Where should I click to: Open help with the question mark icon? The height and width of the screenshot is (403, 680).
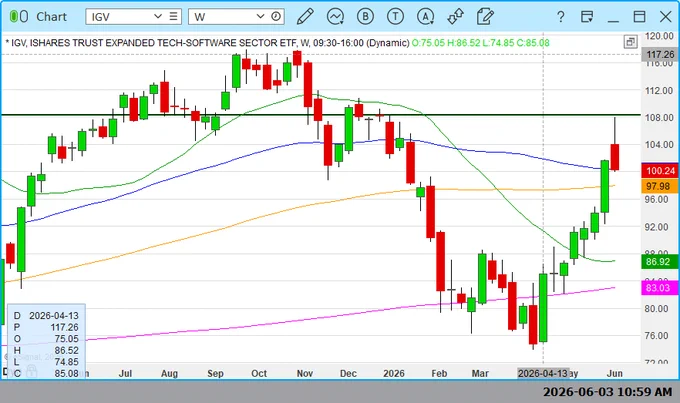pyautogui.click(x=561, y=17)
